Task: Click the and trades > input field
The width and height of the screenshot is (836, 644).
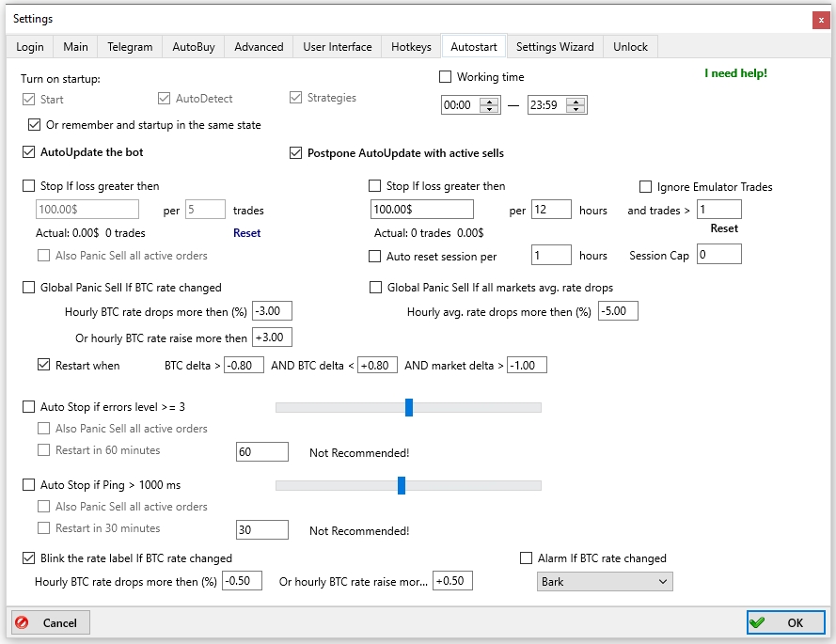Action: point(719,210)
